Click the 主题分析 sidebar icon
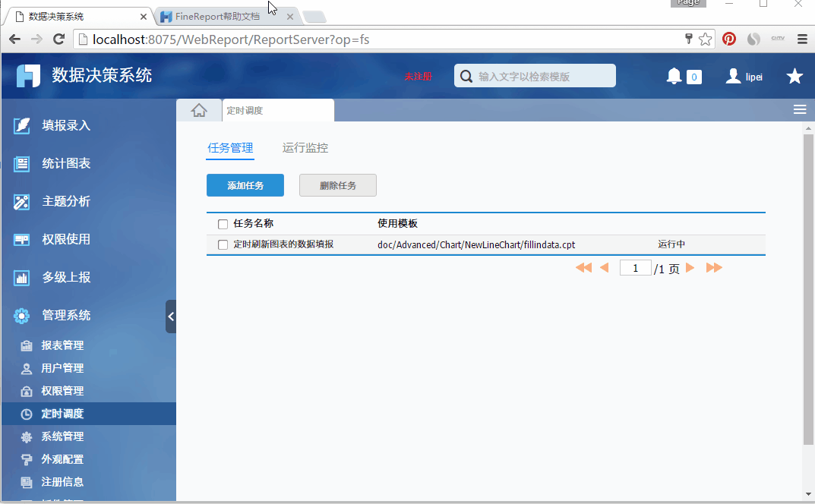 pyautogui.click(x=21, y=202)
